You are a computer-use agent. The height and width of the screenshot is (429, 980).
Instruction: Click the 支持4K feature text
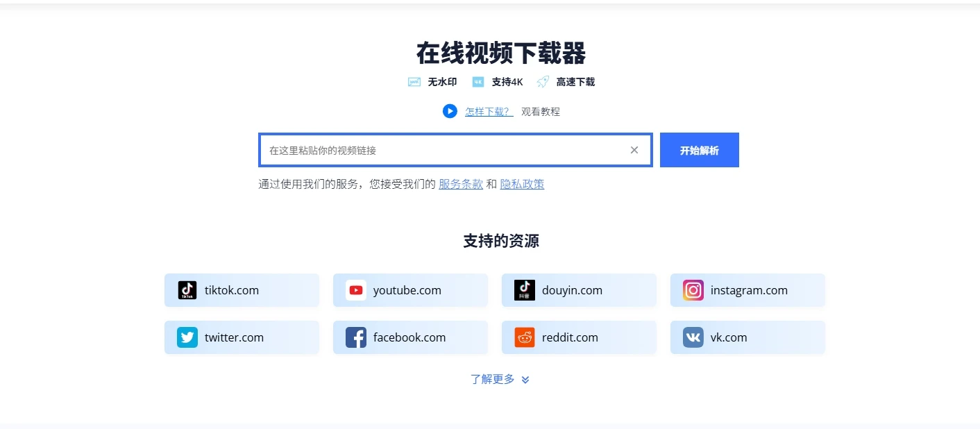coord(507,82)
